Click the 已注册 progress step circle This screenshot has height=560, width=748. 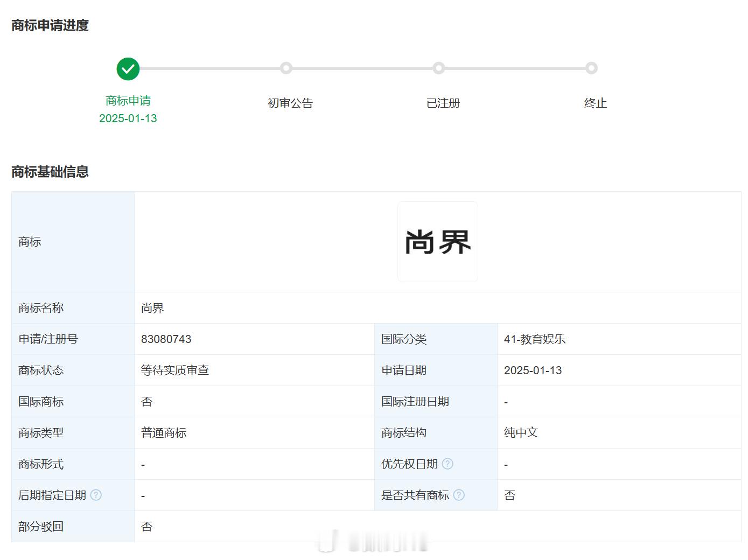click(x=439, y=68)
